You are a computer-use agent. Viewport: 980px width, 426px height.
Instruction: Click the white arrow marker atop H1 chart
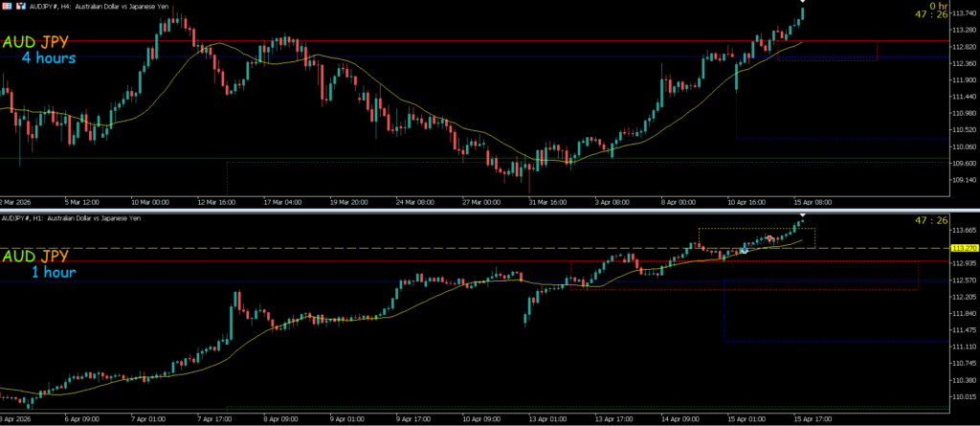click(802, 216)
